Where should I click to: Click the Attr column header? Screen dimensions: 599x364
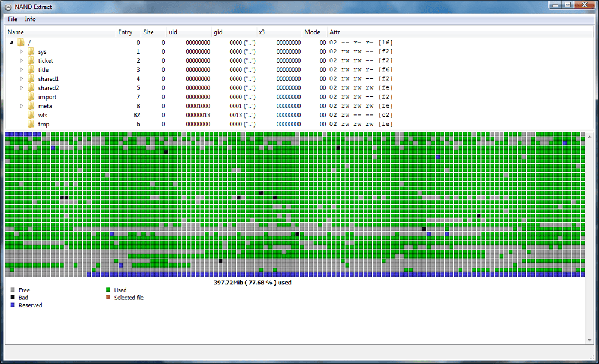pos(335,32)
